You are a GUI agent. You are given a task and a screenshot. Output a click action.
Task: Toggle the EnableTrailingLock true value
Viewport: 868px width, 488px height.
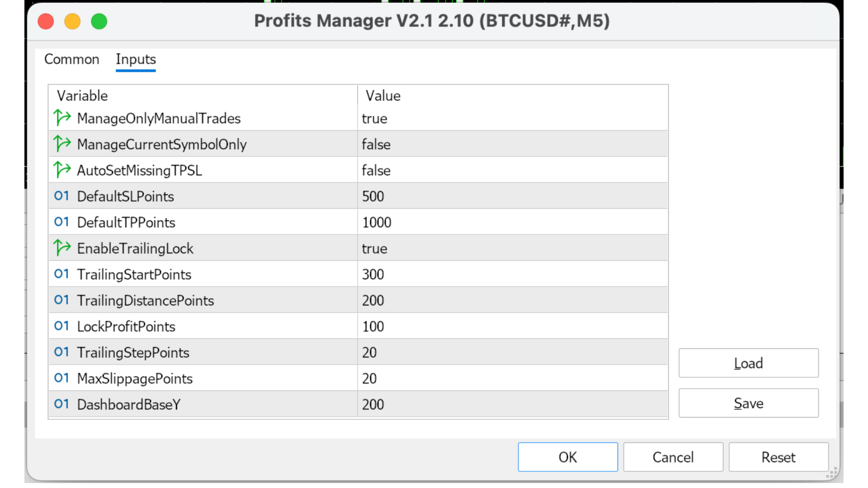pyautogui.click(x=374, y=249)
